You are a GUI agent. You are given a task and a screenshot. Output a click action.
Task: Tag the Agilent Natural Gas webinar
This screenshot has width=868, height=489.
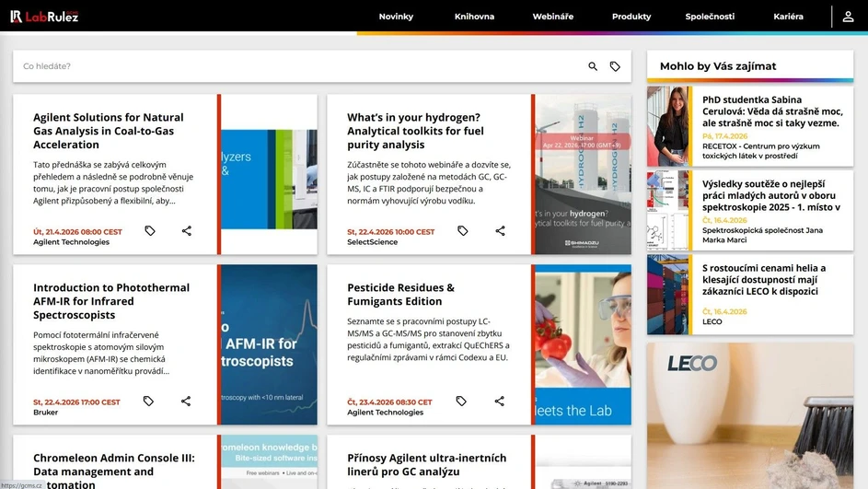[150, 231]
